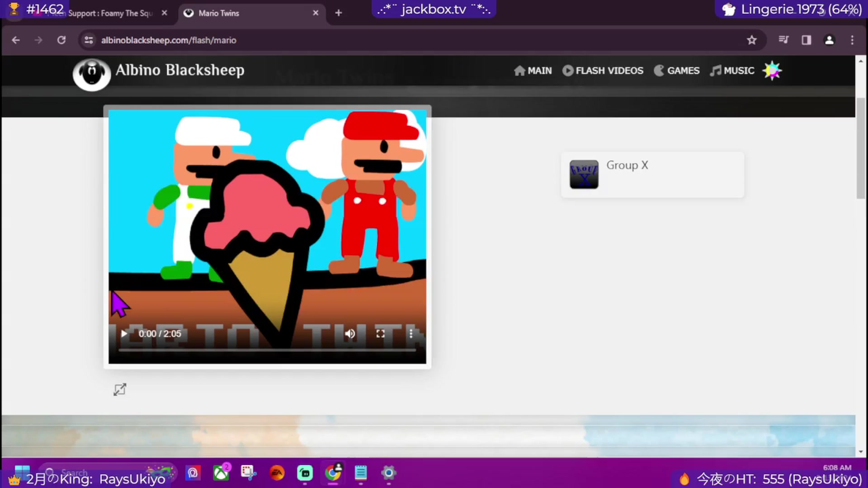This screenshot has height=488, width=868.
Task: Open the Snipping Tool in taskbar
Action: [249, 473]
